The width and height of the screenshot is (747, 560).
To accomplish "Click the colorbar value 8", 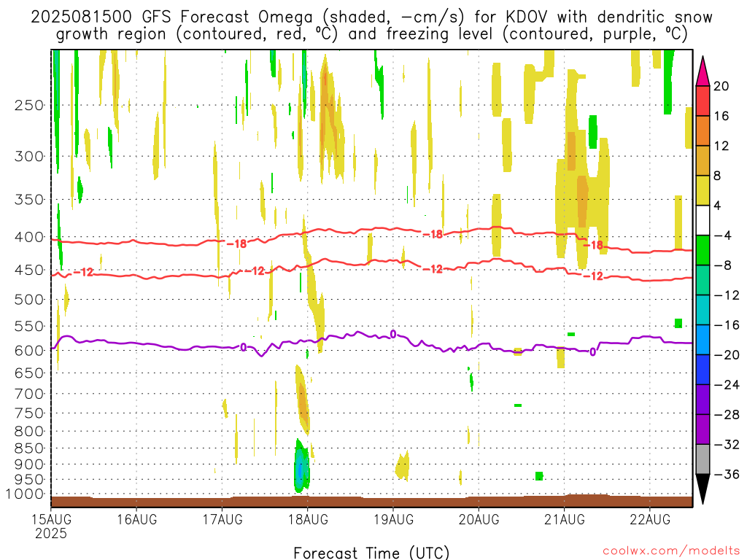I will pyautogui.click(x=718, y=176).
